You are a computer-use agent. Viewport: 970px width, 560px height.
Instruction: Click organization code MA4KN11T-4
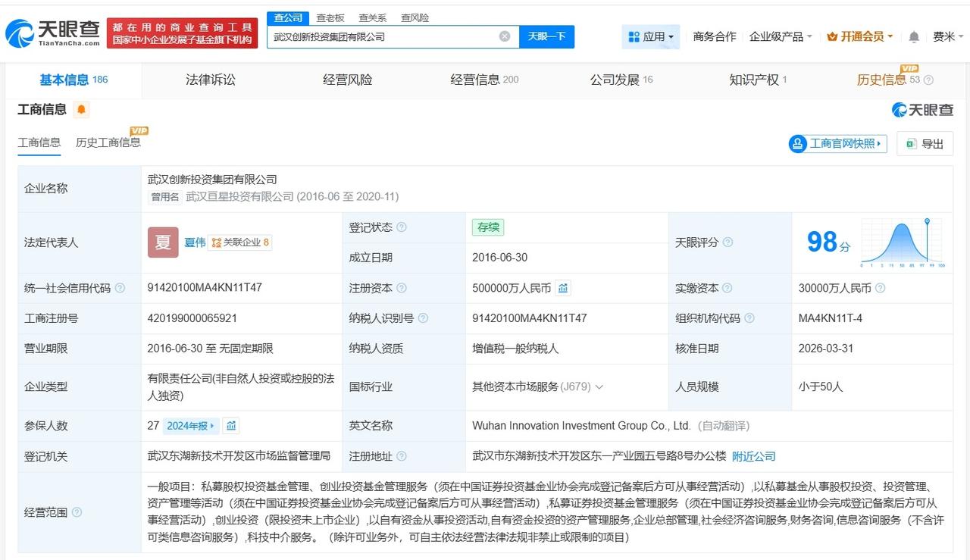click(831, 318)
